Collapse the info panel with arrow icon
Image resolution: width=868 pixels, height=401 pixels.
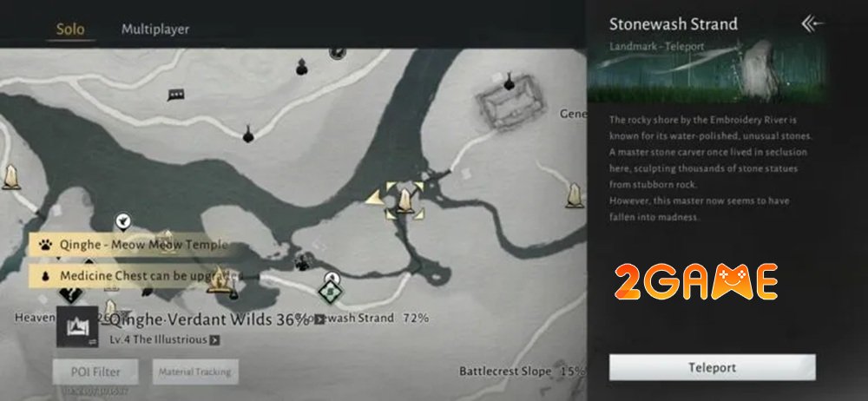812,23
